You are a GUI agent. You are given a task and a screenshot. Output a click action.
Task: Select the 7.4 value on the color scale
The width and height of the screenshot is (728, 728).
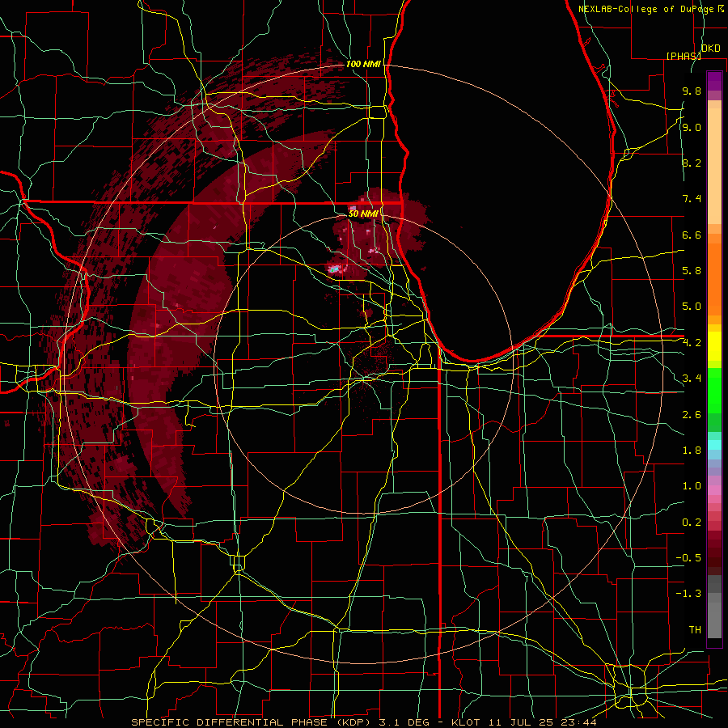[x=692, y=199]
